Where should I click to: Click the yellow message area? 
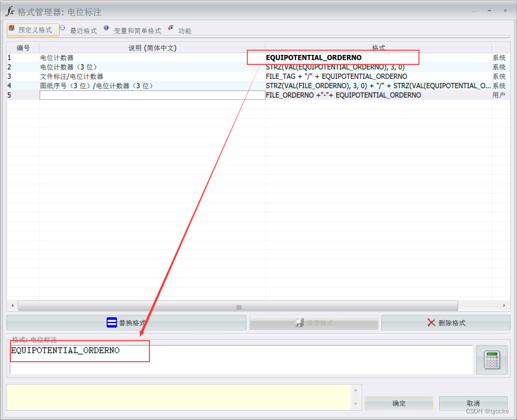point(179,397)
